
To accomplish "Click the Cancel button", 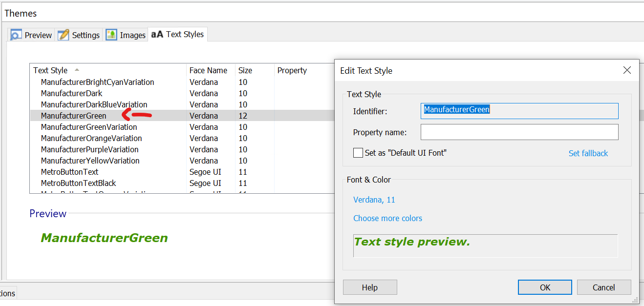I will click(x=603, y=287).
